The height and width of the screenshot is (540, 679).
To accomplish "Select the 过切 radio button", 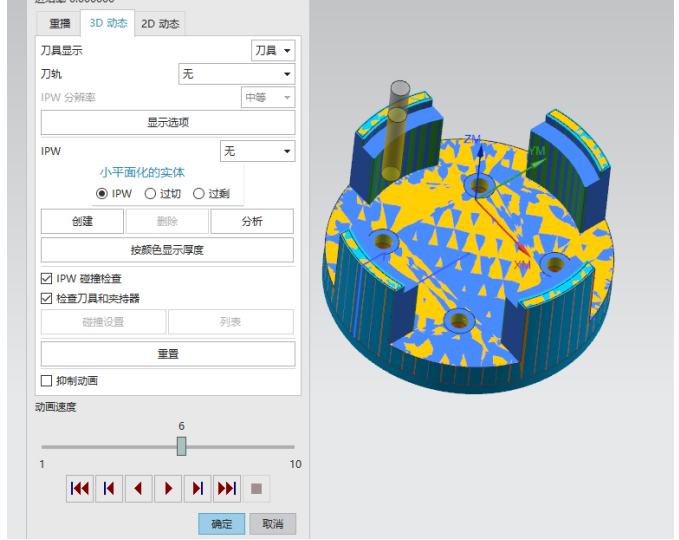I will click(x=150, y=194).
